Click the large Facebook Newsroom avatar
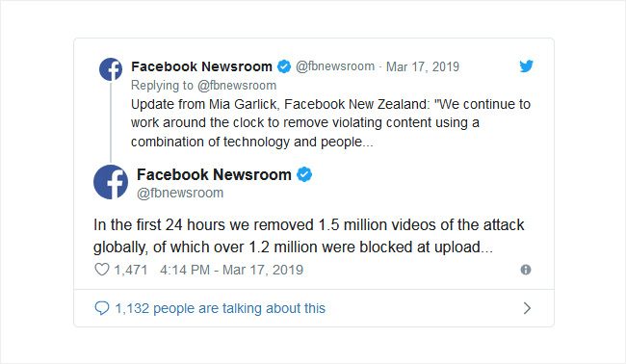Screen dimensions: 626x364 pos(111,182)
